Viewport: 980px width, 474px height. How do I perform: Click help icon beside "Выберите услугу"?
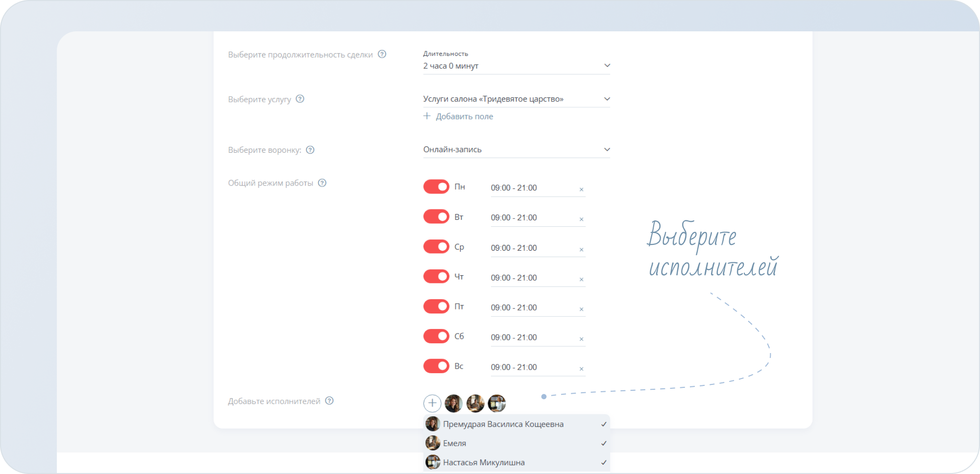pos(300,99)
